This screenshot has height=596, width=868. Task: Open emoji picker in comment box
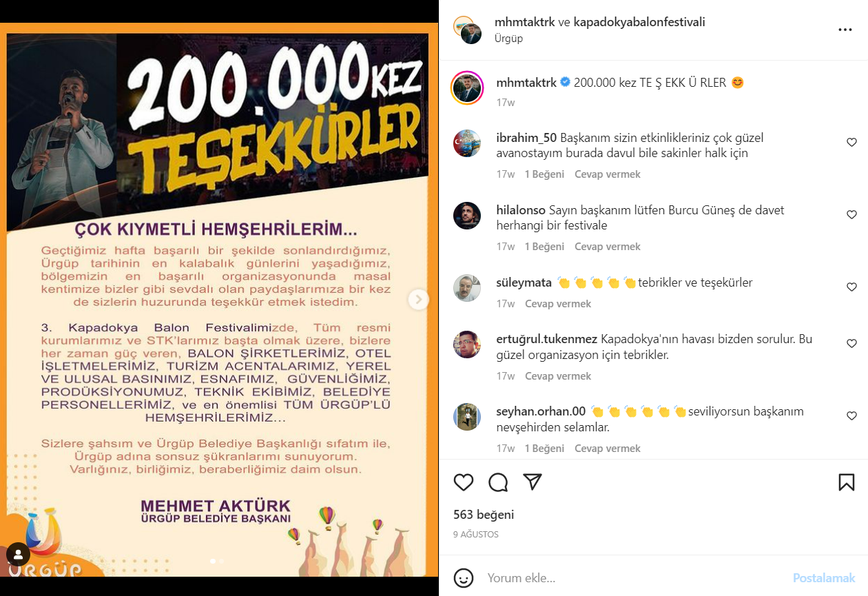(464, 578)
